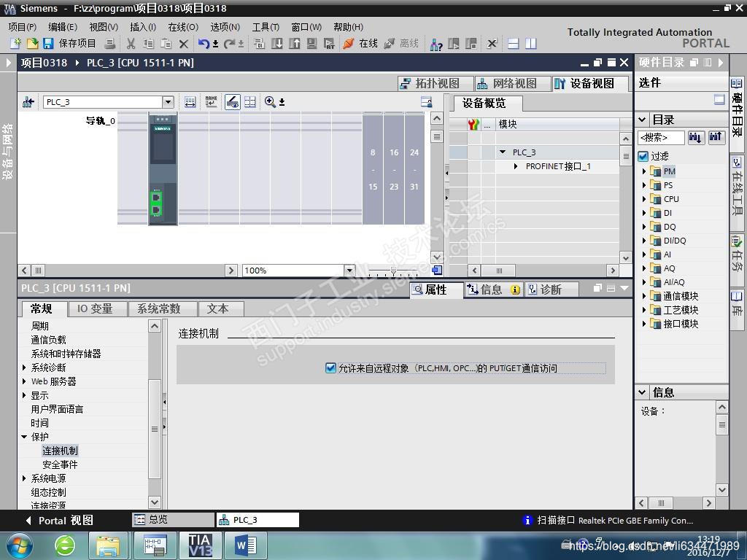
Task: Click the go to network view icon
Action: click(28, 102)
